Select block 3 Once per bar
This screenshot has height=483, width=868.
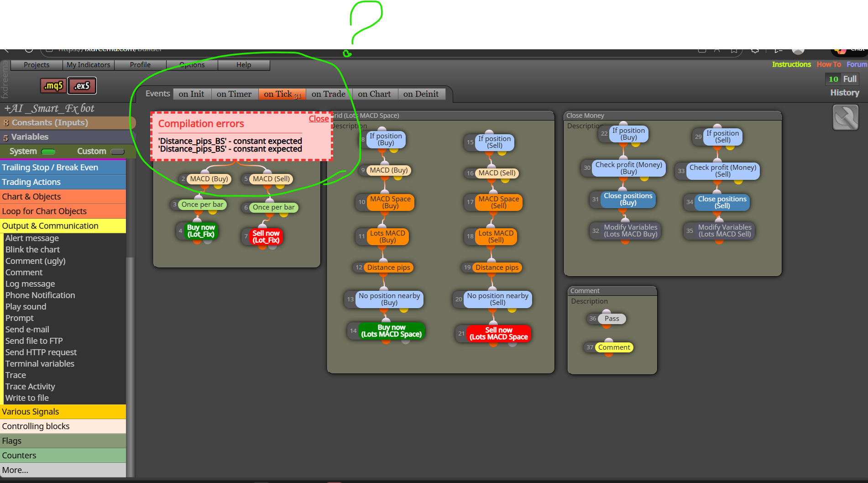click(202, 205)
